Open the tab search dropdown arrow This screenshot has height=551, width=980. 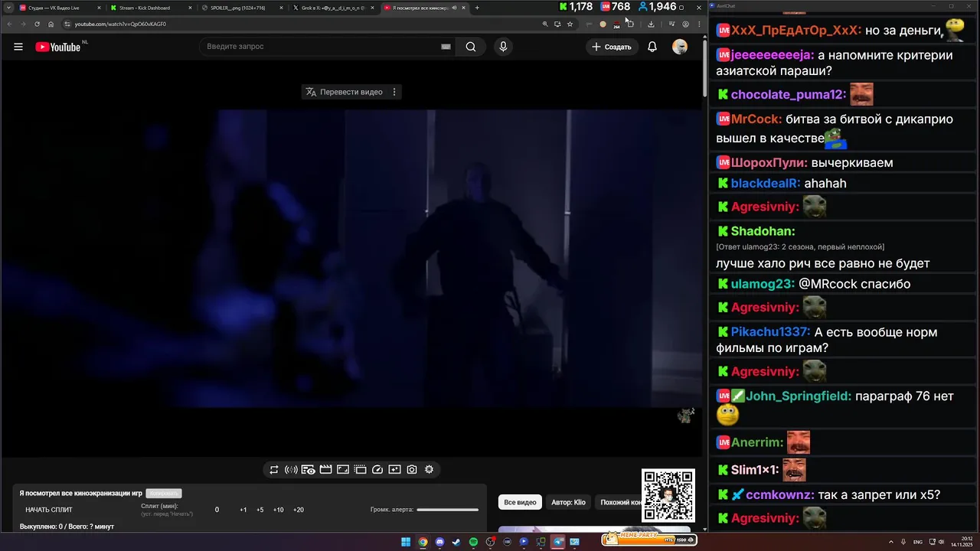8,8
